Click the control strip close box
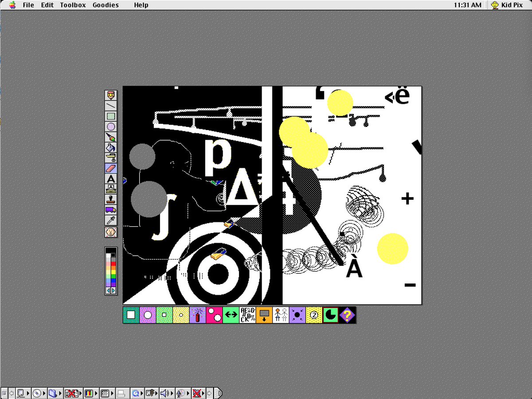Viewport: 532px width, 399px height. pyautogui.click(x=4, y=393)
